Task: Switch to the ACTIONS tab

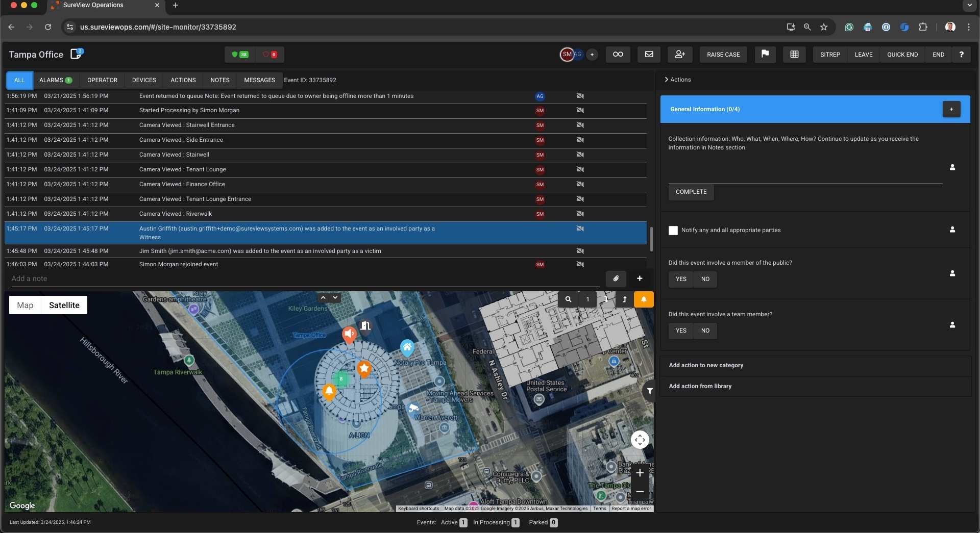Action: pyautogui.click(x=183, y=80)
